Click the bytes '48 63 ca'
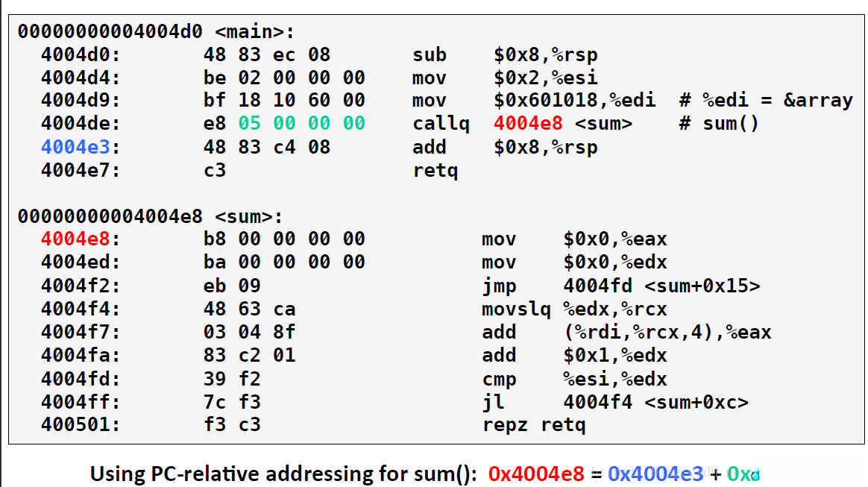The image size is (868, 487). [250, 310]
